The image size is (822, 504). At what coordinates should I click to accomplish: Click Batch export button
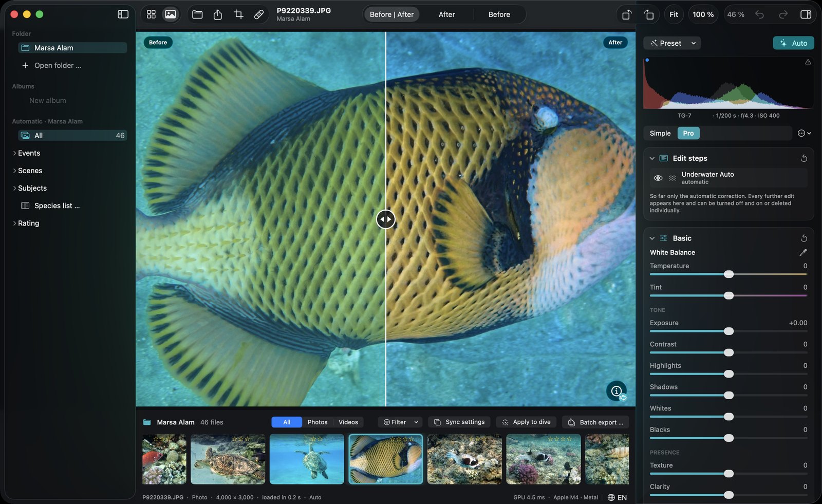(595, 422)
